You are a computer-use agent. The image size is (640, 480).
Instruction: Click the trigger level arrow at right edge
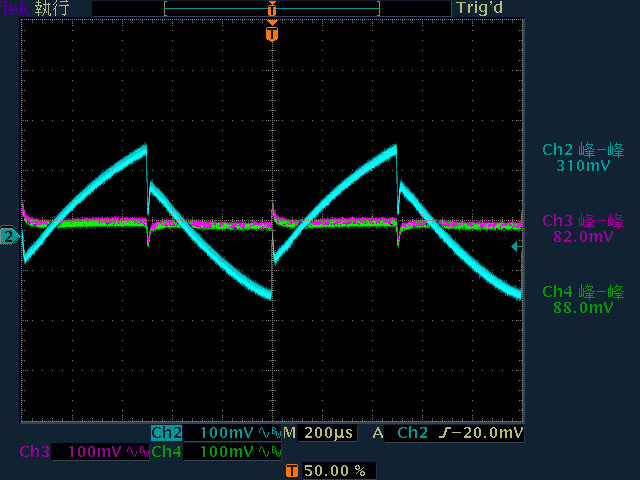click(x=516, y=246)
